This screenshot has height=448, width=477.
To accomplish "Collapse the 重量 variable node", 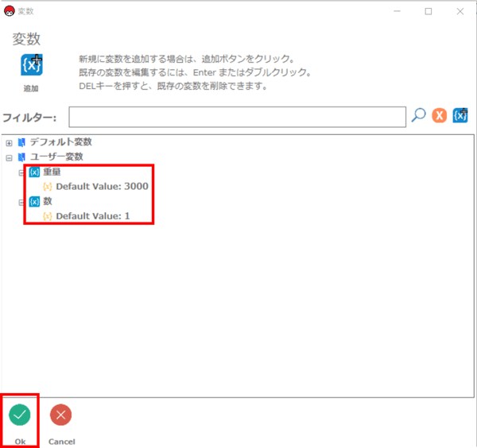I will coord(21,172).
